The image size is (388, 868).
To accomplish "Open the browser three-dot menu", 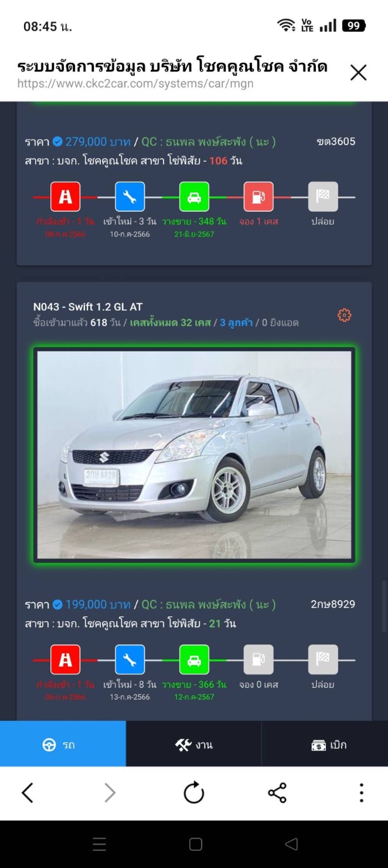I will (x=361, y=793).
